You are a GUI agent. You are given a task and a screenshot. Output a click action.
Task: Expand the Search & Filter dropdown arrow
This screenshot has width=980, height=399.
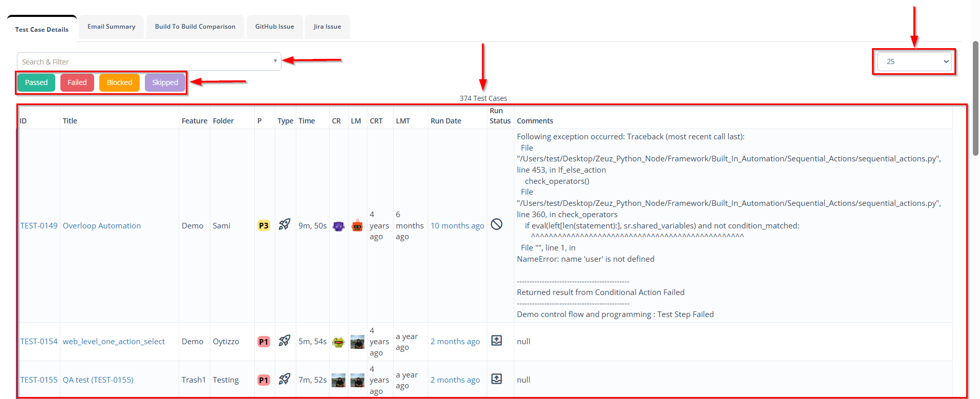tap(275, 61)
